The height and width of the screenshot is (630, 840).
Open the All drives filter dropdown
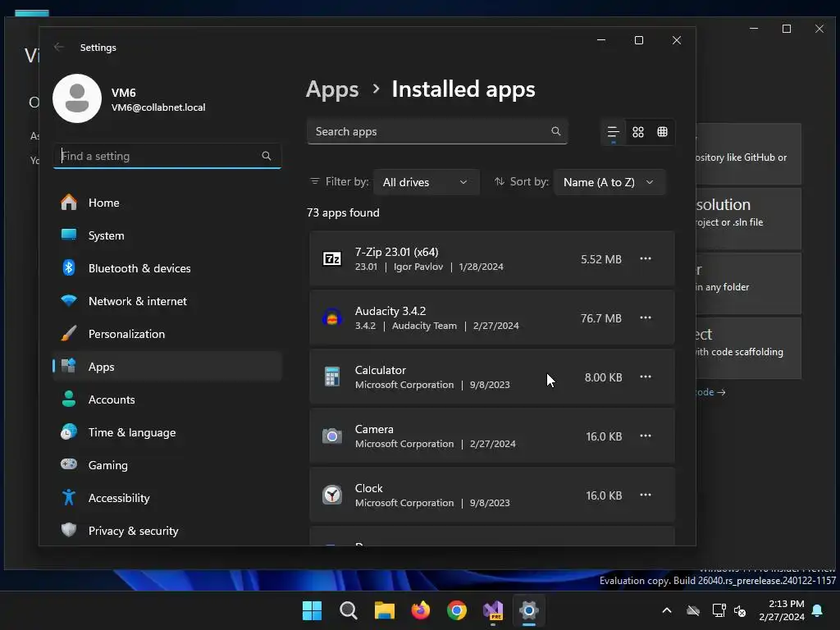point(426,182)
